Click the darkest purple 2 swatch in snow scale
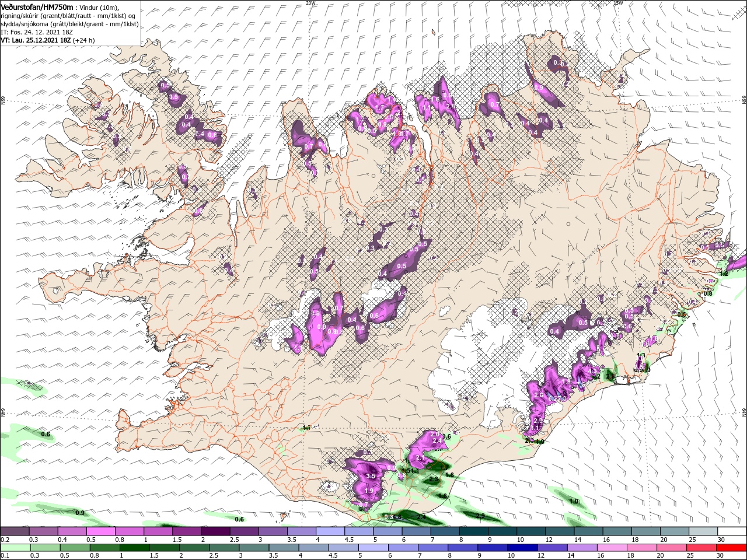747x560 pixels. [x=214, y=531]
